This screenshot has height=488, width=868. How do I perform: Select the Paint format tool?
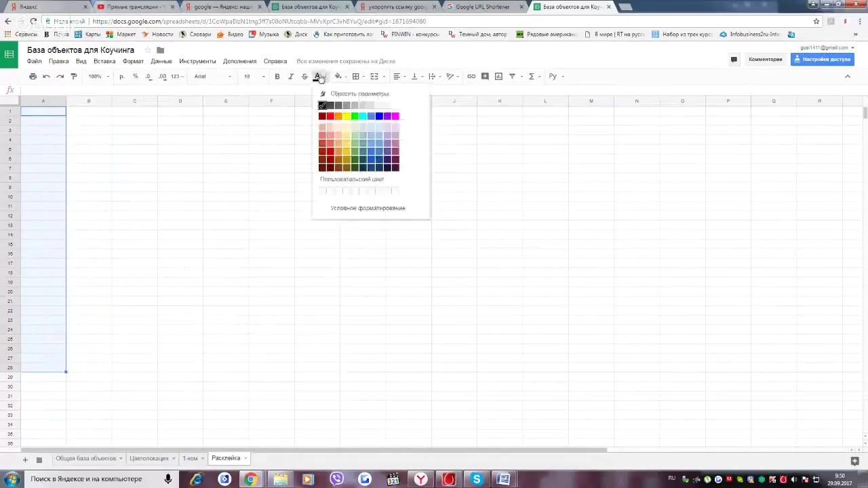(x=74, y=77)
